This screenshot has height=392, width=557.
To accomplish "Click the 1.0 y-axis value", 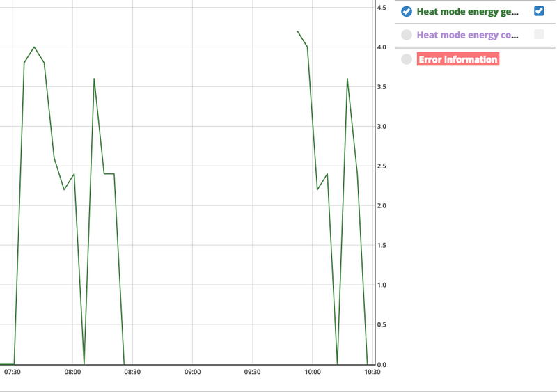I will [382, 285].
